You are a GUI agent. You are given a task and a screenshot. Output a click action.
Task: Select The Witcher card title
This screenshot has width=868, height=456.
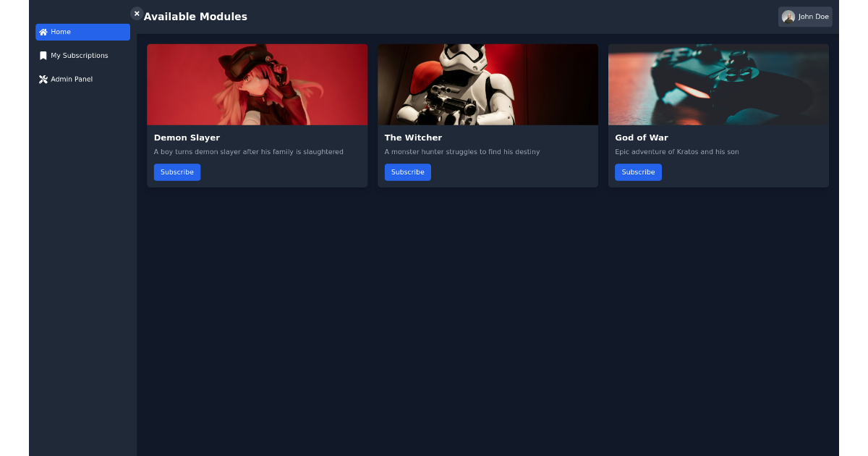click(413, 138)
